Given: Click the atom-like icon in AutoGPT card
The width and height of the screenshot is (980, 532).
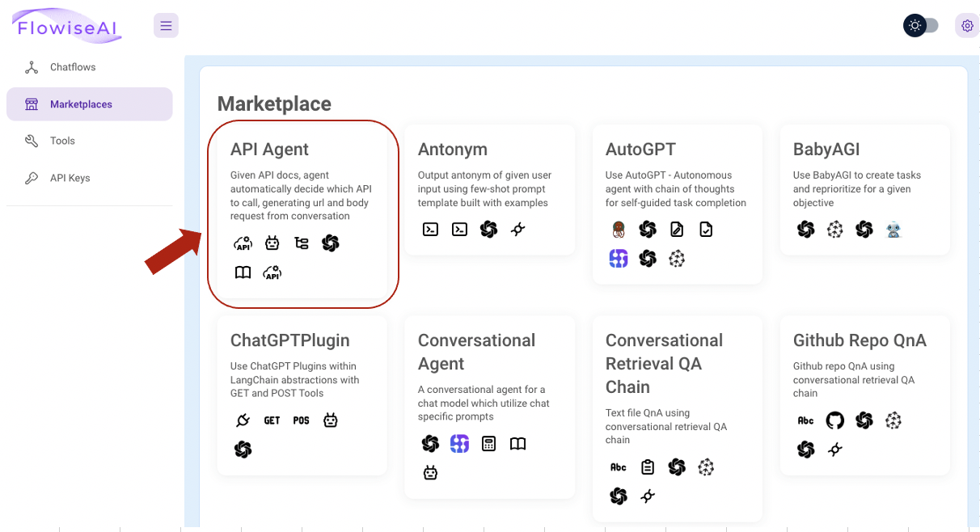Looking at the screenshot, I should pos(677,258).
